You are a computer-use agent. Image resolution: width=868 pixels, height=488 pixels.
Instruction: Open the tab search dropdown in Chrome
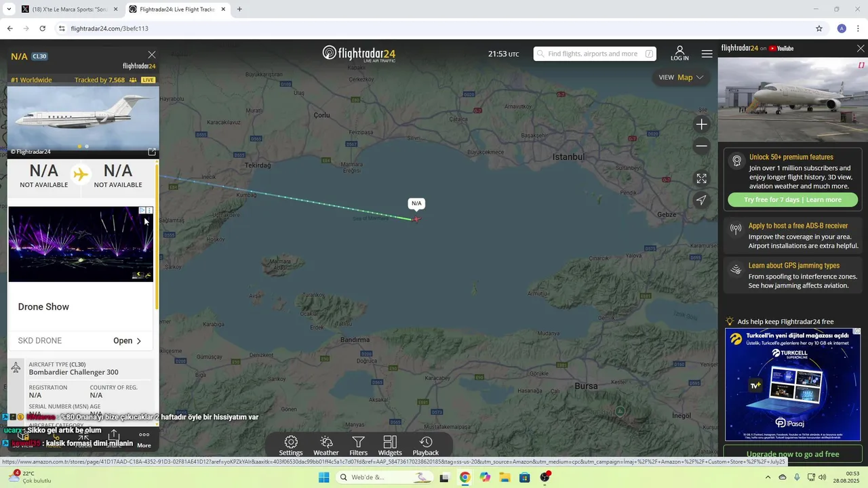9,9
